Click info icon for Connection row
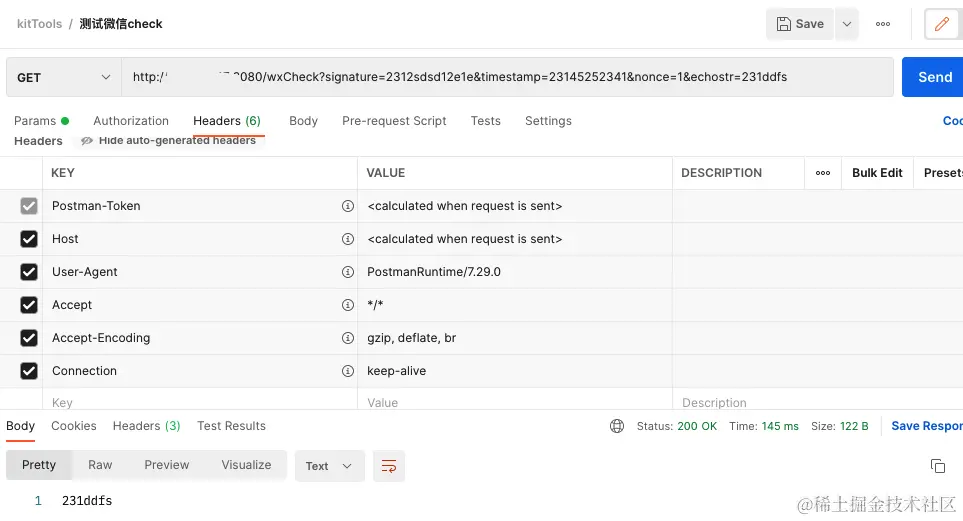 click(x=348, y=371)
